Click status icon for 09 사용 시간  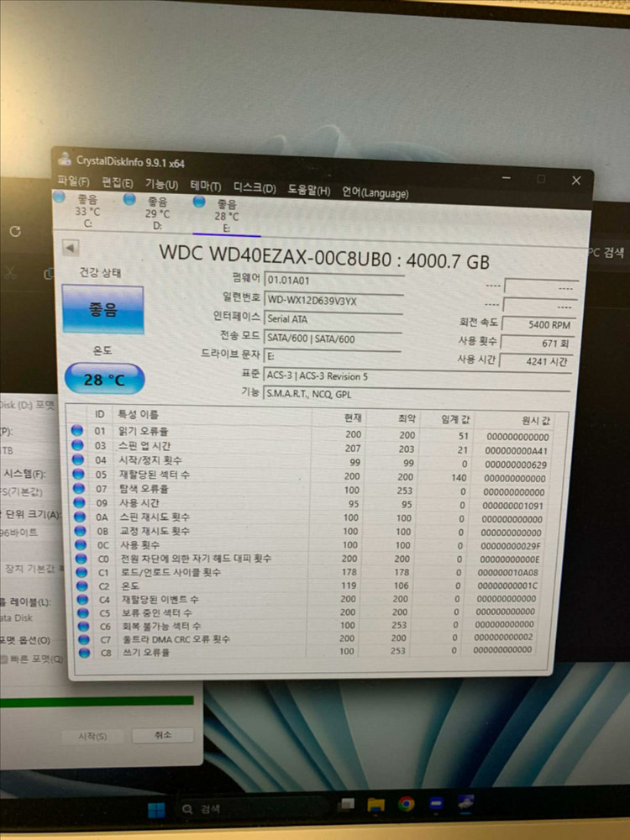[x=79, y=502]
